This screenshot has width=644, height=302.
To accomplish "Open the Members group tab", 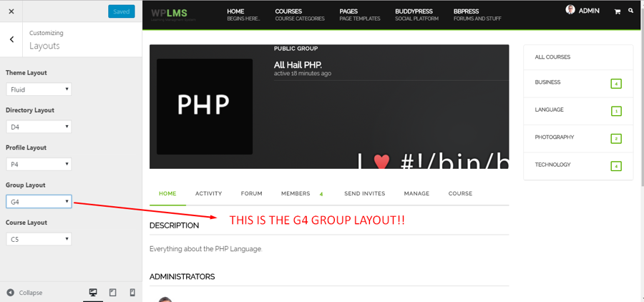I will point(296,193).
